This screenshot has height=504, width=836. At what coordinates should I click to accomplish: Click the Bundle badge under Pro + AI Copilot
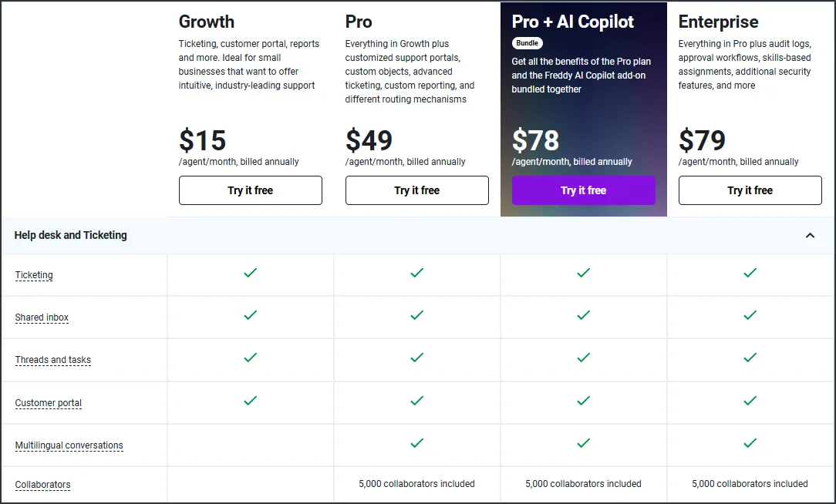pyautogui.click(x=527, y=43)
